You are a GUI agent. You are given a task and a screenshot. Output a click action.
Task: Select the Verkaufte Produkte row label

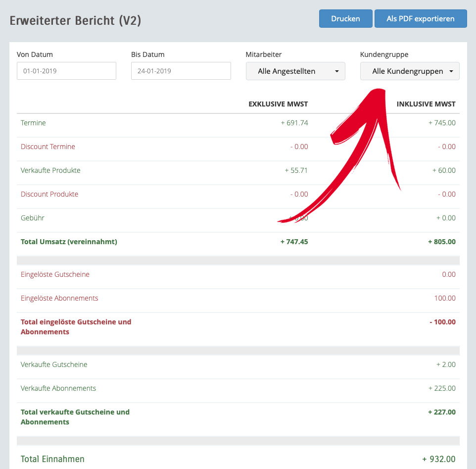click(50, 170)
